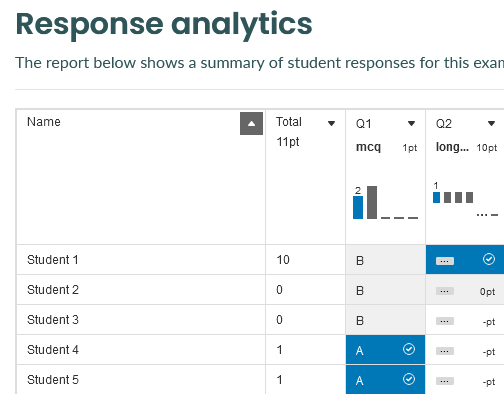The width and height of the screenshot is (504, 394).
Task: Open Student 1's Q2 response ellipsis icon
Action: coord(445,261)
